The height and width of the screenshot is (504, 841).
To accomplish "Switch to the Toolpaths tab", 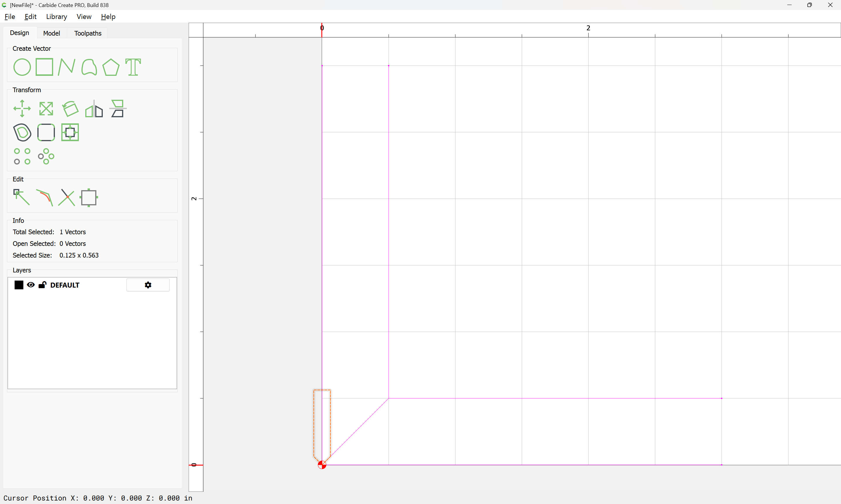I will point(88,33).
